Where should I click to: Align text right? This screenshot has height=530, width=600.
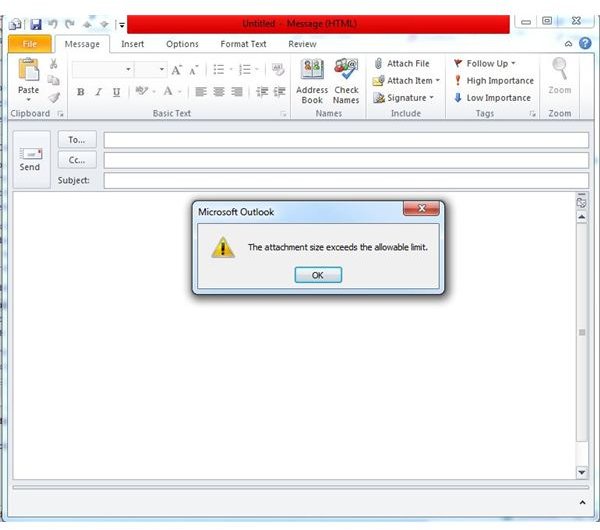point(236,92)
